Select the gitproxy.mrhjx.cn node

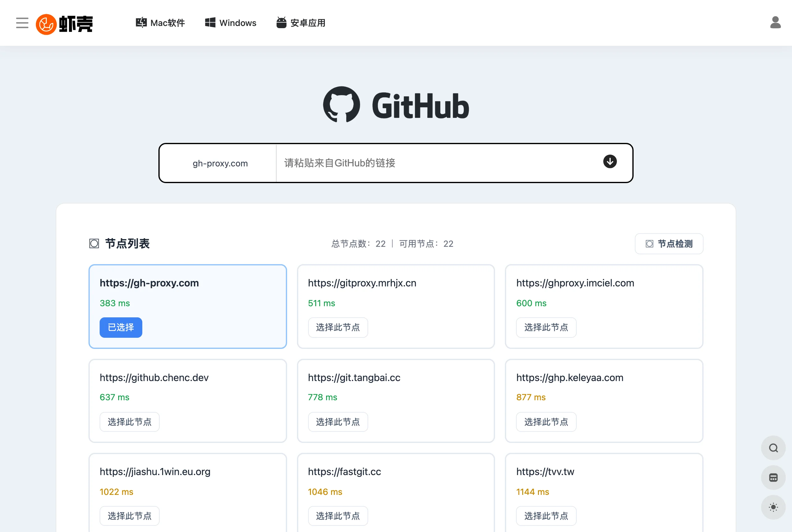pos(338,328)
